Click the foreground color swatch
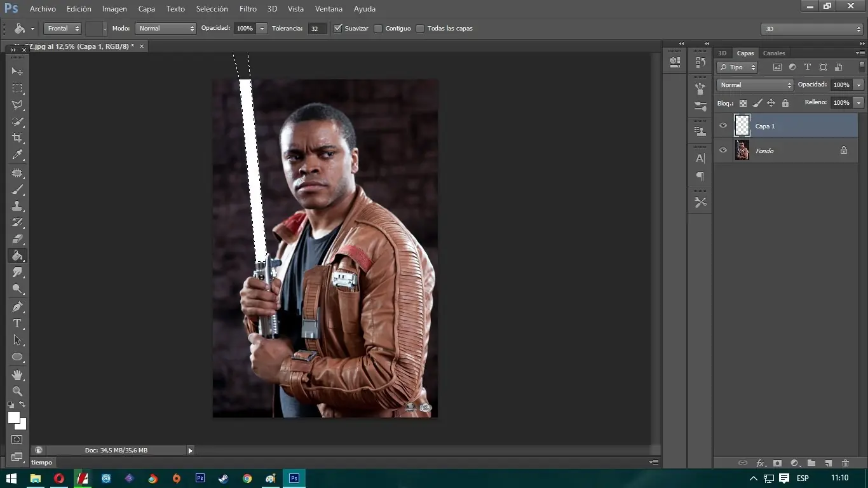Screen dimensions: 868x488 click(x=13, y=419)
